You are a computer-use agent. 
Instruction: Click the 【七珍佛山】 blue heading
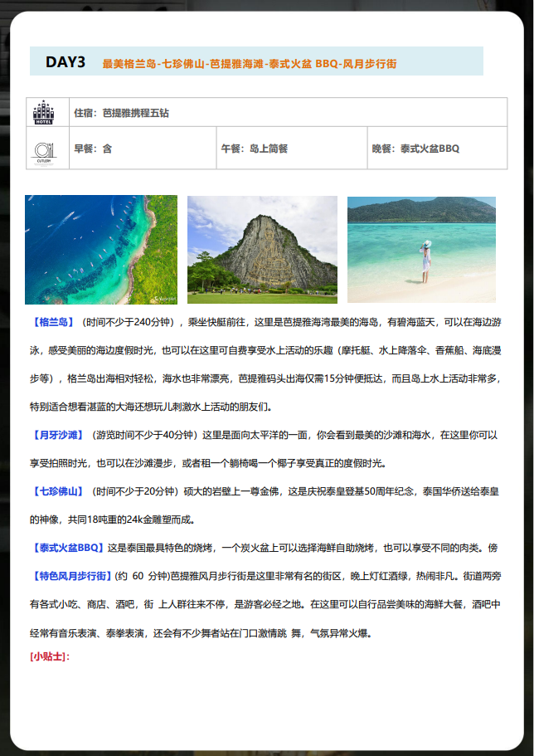point(57,491)
